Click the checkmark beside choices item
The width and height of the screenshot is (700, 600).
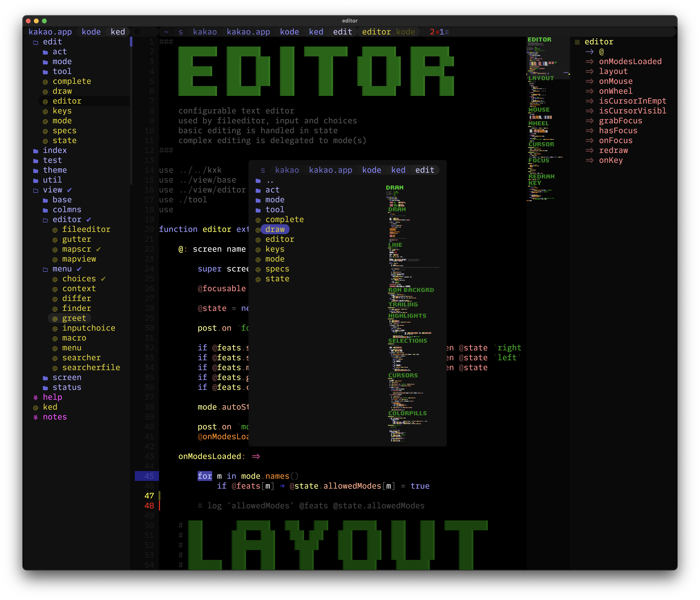[103, 279]
